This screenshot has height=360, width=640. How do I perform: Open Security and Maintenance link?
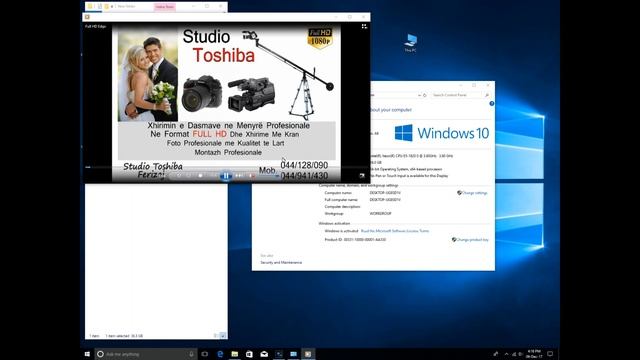[281, 262]
